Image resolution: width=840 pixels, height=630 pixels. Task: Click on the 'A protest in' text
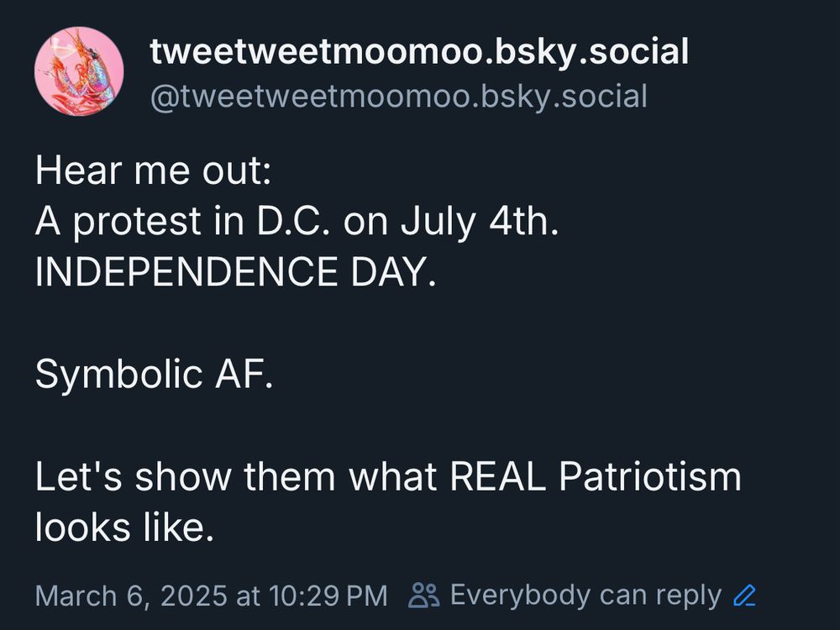139,222
